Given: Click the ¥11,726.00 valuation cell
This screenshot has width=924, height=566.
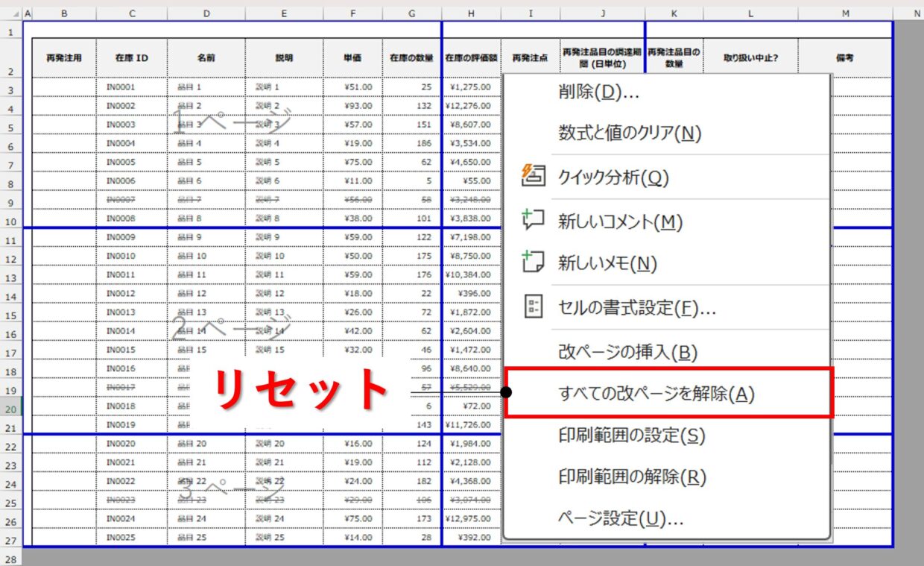Looking at the screenshot, I should coord(471,424).
